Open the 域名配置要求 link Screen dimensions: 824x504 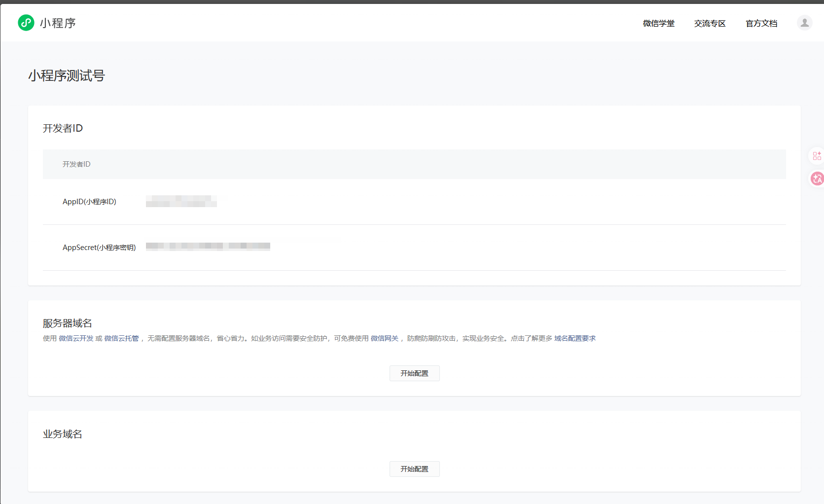575,338
